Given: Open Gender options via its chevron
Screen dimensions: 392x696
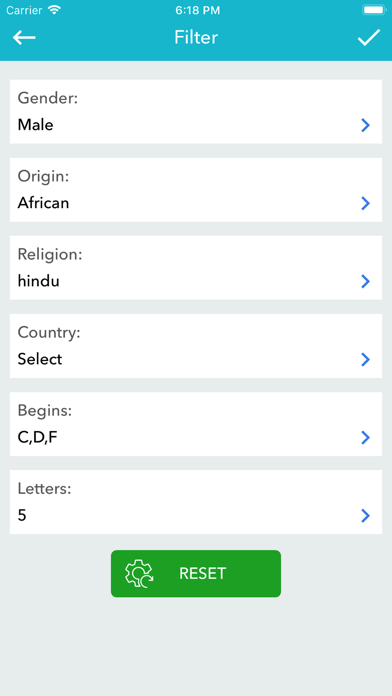Looking at the screenshot, I should 365,125.
